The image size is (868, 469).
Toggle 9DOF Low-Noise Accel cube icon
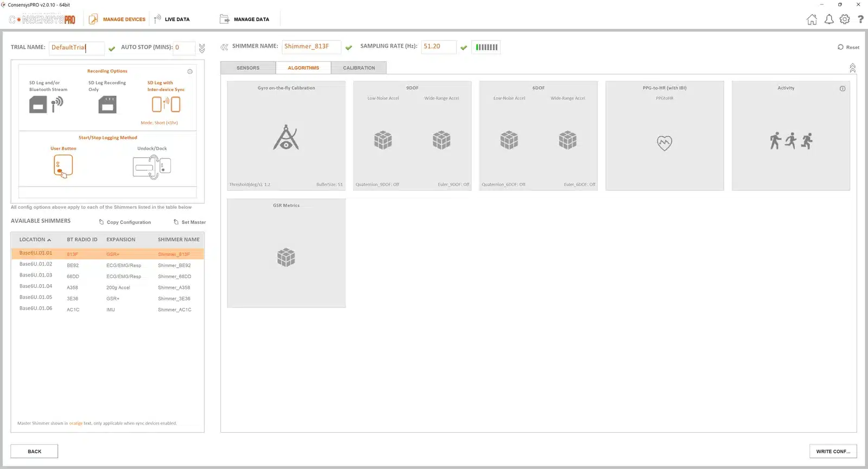click(383, 140)
